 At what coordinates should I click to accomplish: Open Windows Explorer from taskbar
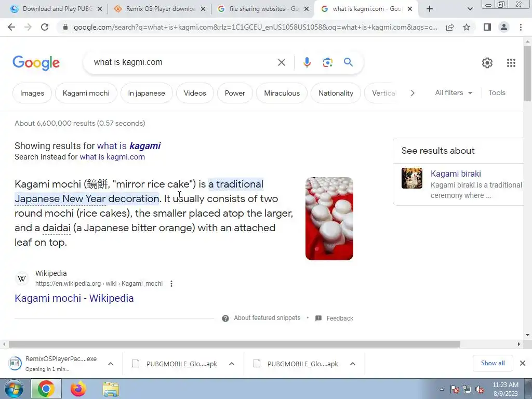click(111, 389)
